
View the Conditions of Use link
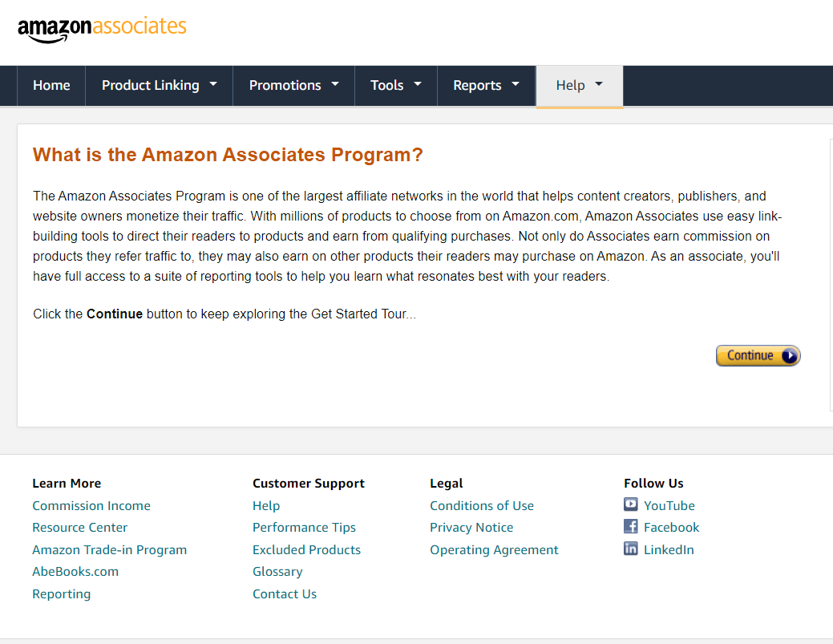482,506
